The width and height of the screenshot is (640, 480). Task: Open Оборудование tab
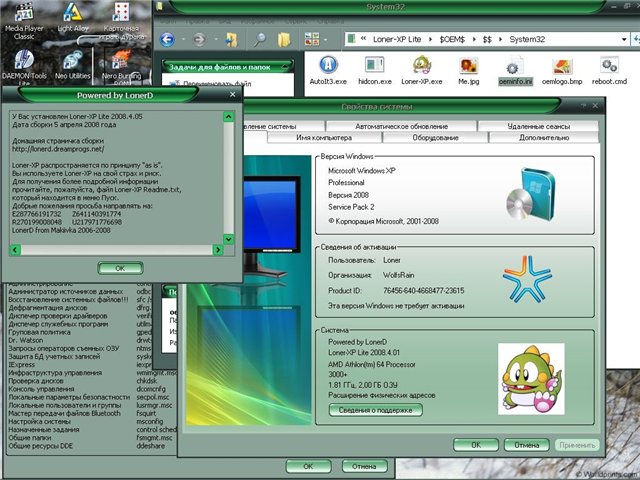coord(436,138)
